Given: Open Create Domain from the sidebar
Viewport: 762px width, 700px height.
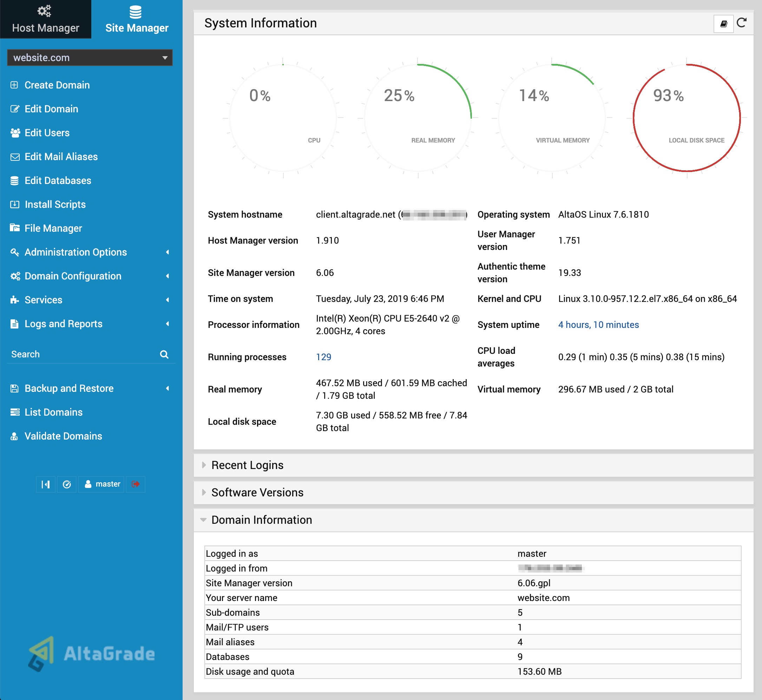Looking at the screenshot, I should click(57, 85).
